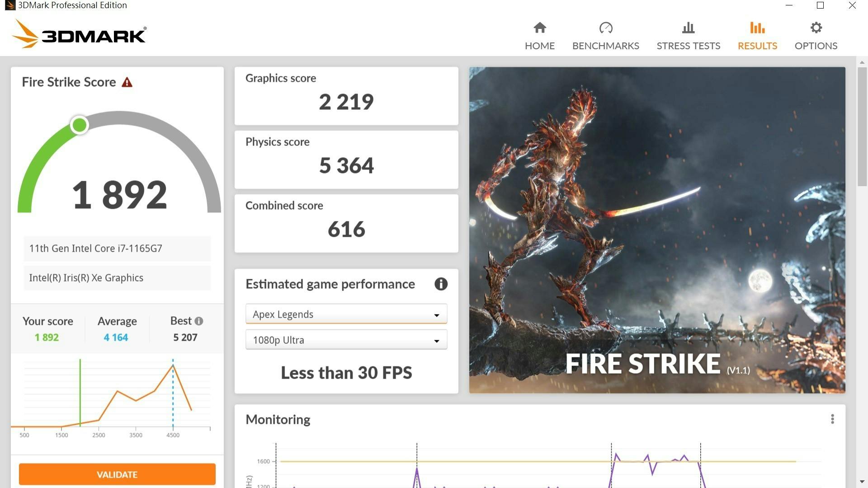Image resolution: width=868 pixels, height=488 pixels.
Task: Click the info icon next to Best
Action: (x=199, y=321)
